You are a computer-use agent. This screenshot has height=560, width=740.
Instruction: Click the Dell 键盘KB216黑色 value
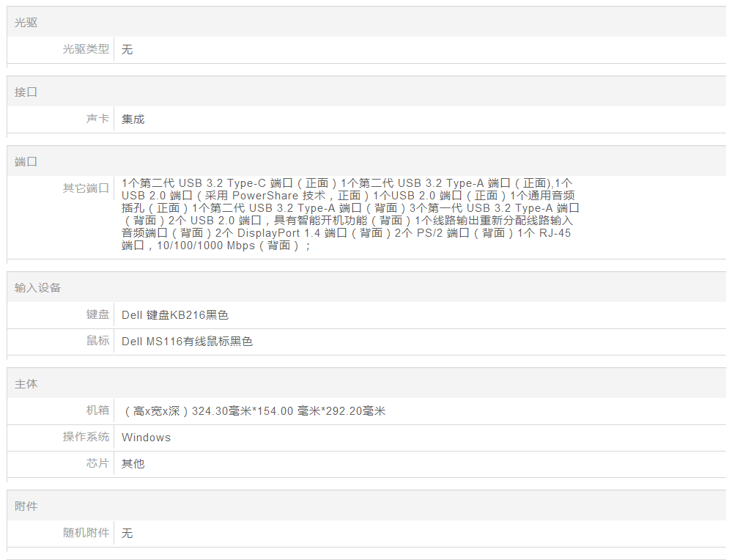point(175,315)
